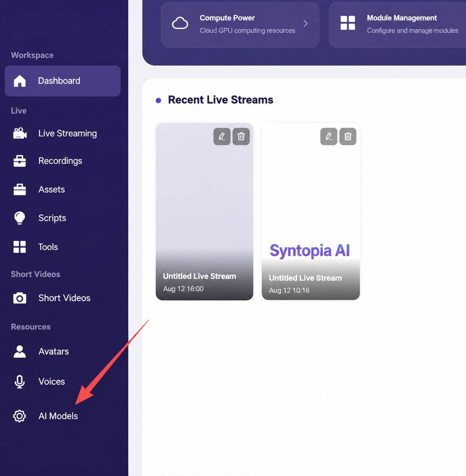
Task: Click the Recordings icon in sidebar
Action: coord(20,161)
